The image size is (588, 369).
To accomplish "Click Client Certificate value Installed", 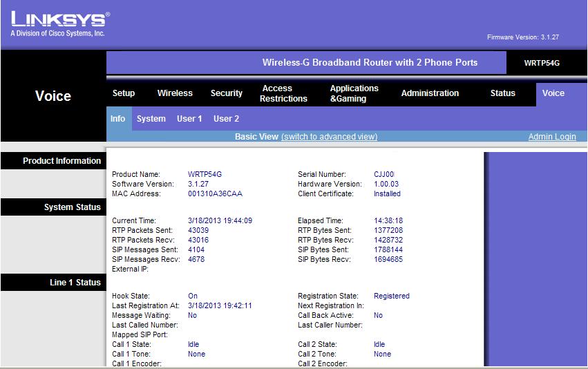I will pos(387,194).
